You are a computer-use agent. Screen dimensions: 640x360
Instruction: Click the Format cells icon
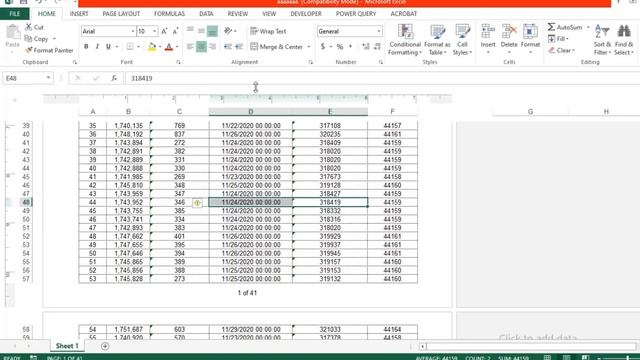530,31
